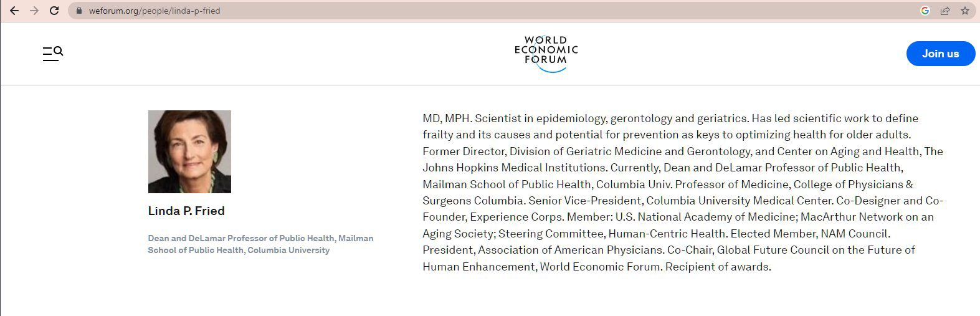Click the Google icon in address bar
The image size is (980, 316).
(925, 11)
